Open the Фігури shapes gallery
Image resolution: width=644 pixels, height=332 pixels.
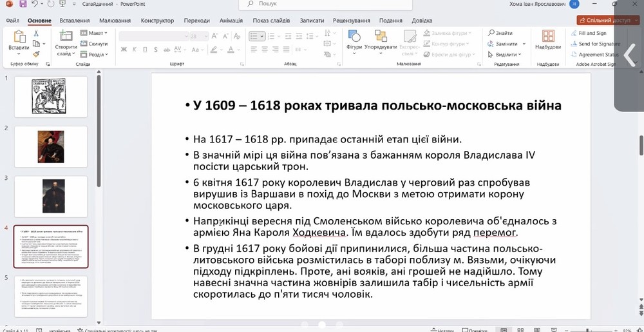354,39
